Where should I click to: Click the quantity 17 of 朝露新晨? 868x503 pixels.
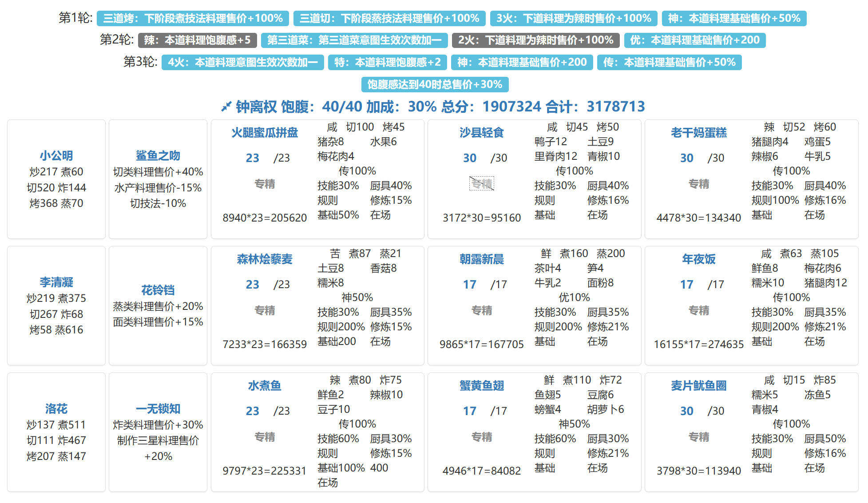point(469,285)
